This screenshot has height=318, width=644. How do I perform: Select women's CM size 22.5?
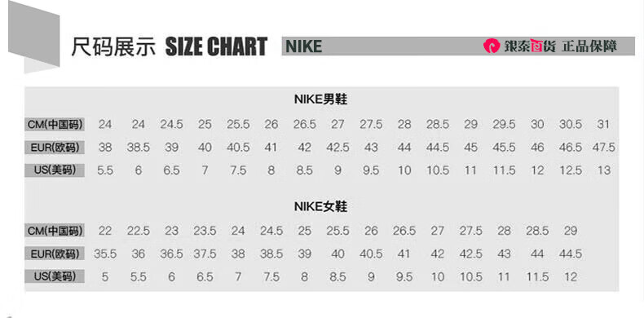[139, 231]
